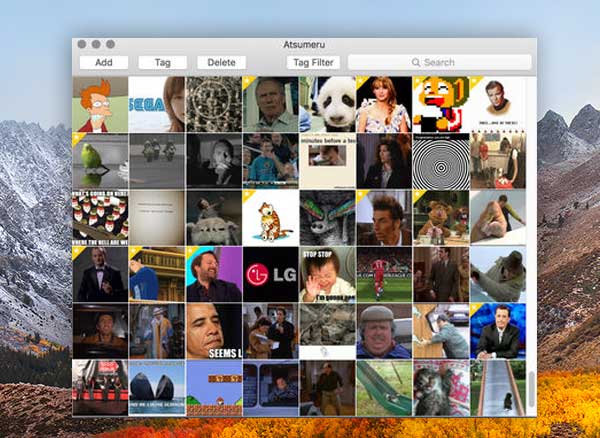
Task: Select the laughing man on purple background thumbnail
Action: (214, 274)
